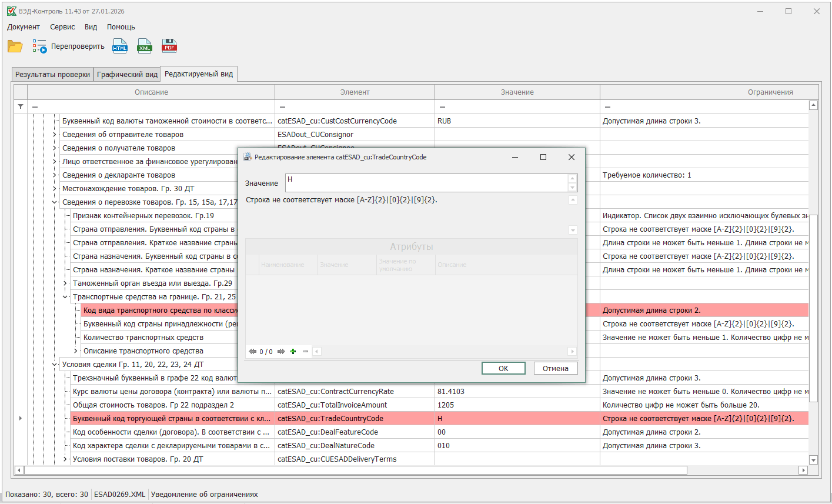Viewport: 832px width, 504px height.
Task: Expand Условия поставки товаров Гр. 20 node
Action: pos(65,459)
